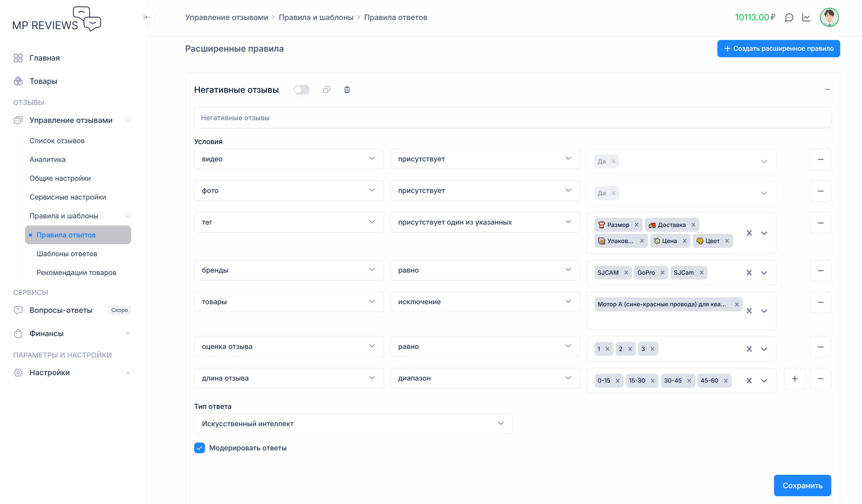Uncheck Модерировать ответы checkbox
Image resolution: width=862 pixels, height=504 pixels.
click(x=200, y=448)
